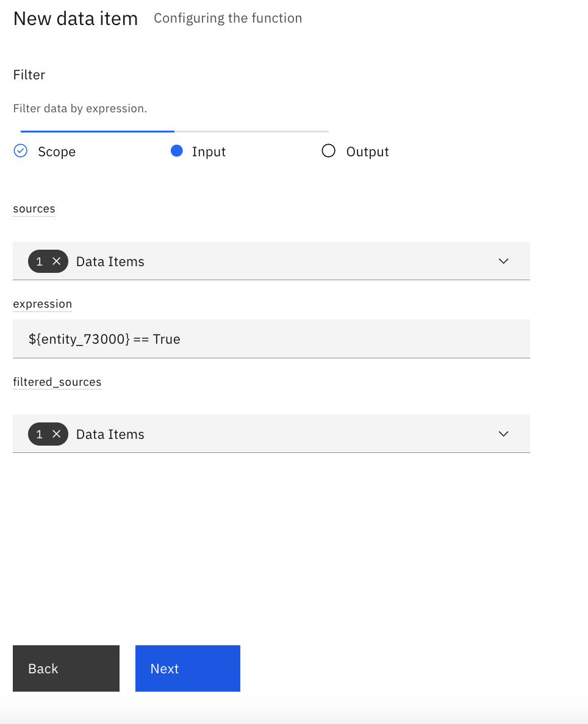Viewport: 588px width, 724px height.
Task: Switch to the Input step label
Action: [x=209, y=152]
